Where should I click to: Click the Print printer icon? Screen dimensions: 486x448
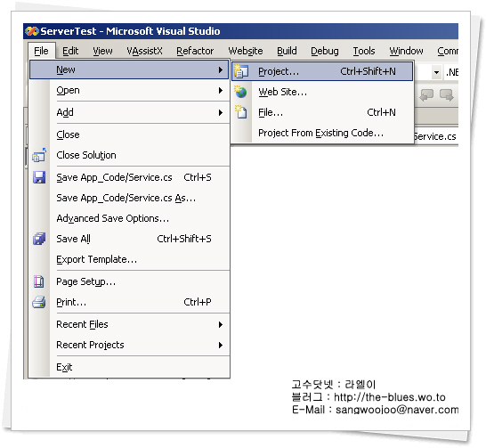[x=39, y=302]
